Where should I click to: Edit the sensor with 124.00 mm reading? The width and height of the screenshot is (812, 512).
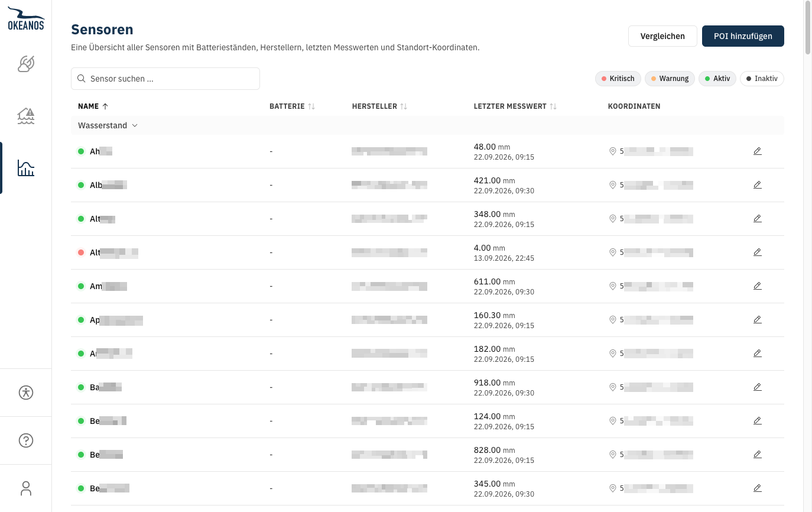tap(758, 421)
